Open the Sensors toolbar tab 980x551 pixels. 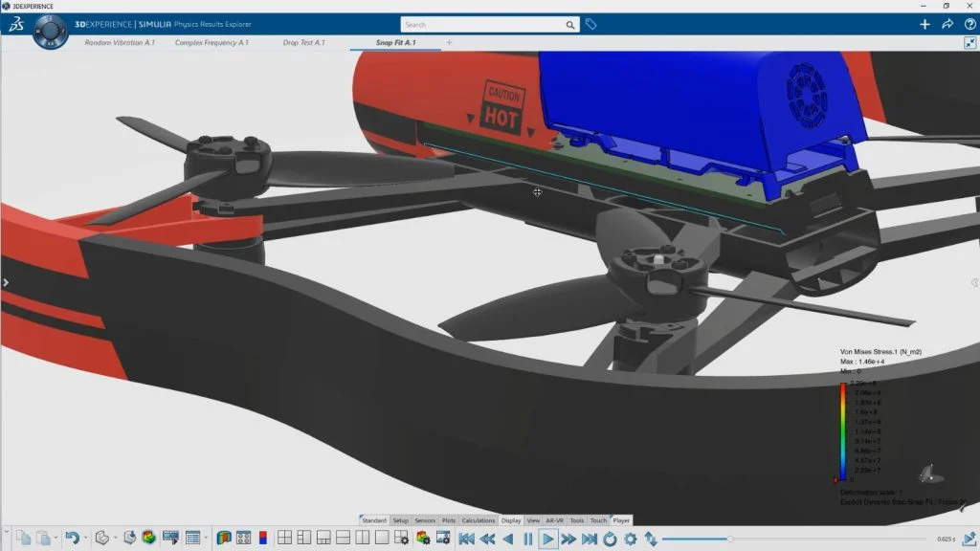tap(425, 520)
